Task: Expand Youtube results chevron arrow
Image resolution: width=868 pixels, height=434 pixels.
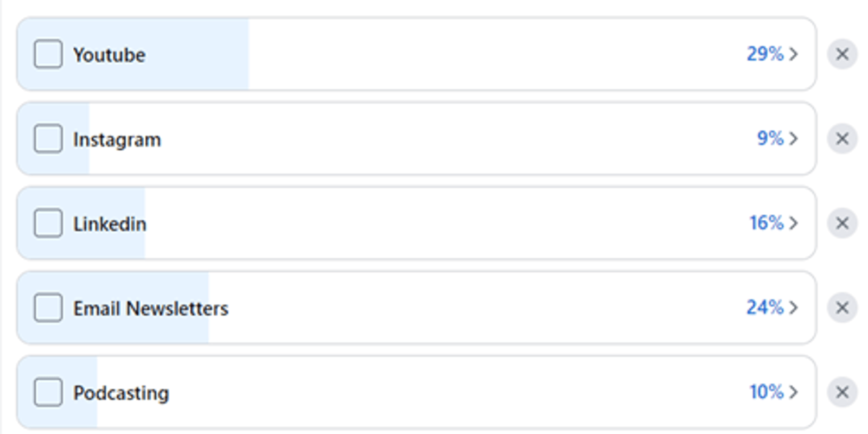Action: [x=794, y=54]
